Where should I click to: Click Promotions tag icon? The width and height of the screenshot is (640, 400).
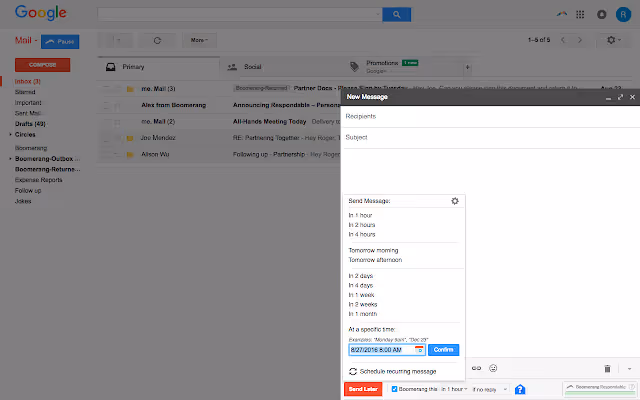(x=354, y=67)
